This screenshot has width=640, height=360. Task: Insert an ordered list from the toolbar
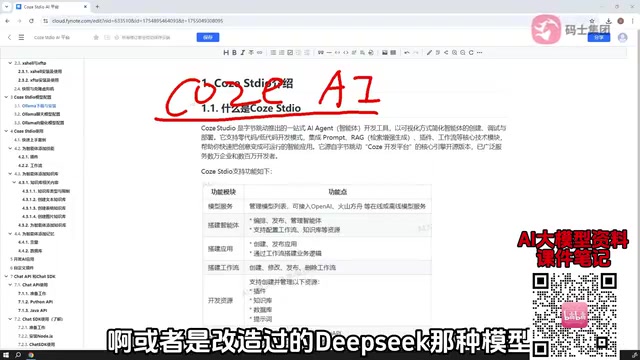(x=282, y=53)
